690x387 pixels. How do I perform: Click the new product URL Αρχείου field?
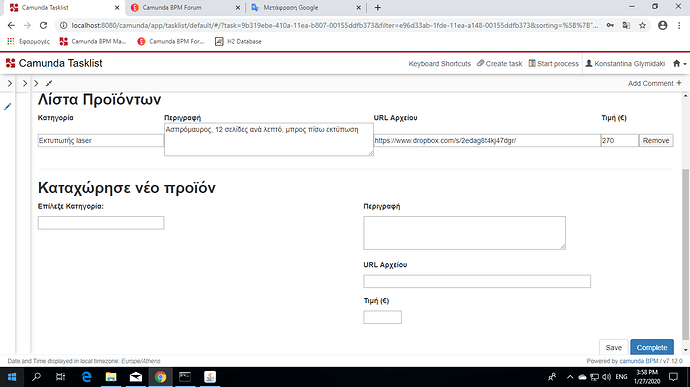[477, 281]
